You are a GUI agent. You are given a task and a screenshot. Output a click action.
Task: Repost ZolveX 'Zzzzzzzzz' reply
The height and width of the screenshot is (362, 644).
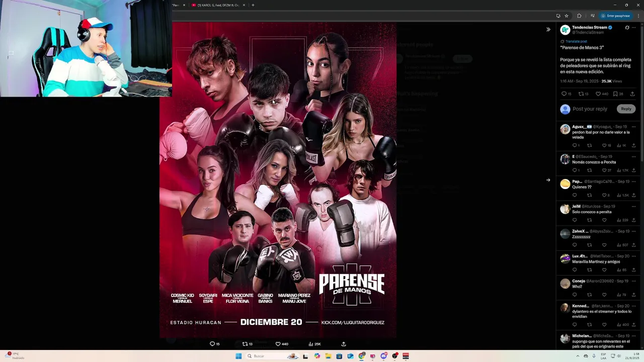pyautogui.click(x=589, y=245)
